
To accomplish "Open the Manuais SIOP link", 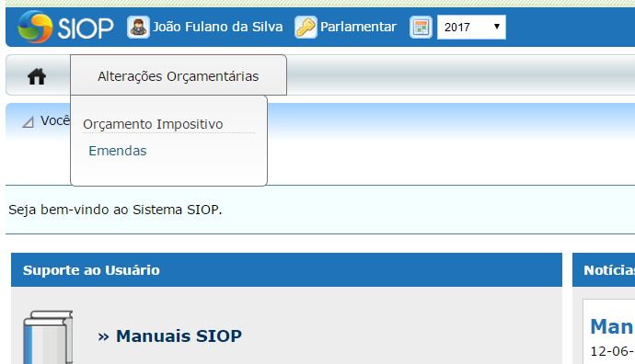I will [179, 336].
